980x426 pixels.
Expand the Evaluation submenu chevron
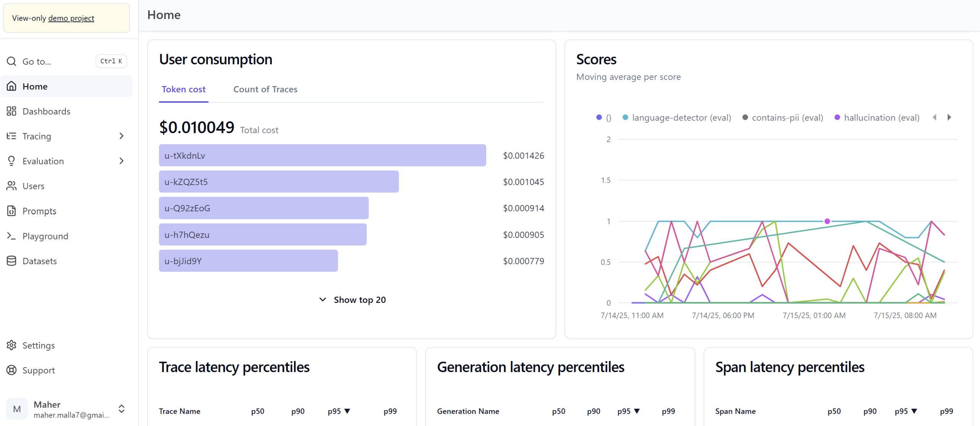121,161
